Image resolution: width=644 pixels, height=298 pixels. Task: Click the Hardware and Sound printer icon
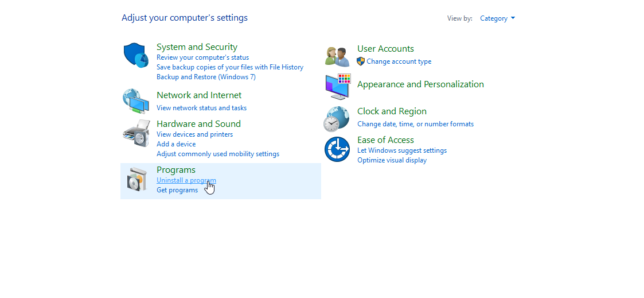click(136, 133)
